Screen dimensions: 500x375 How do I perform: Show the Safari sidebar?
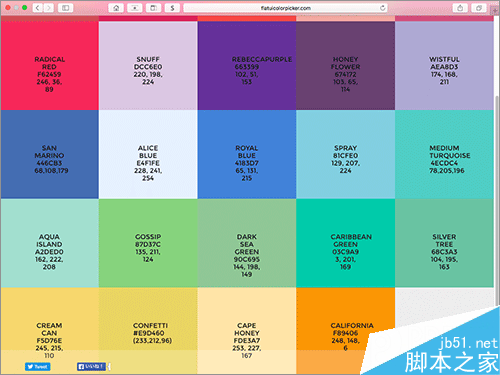click(x=66, y=8)
